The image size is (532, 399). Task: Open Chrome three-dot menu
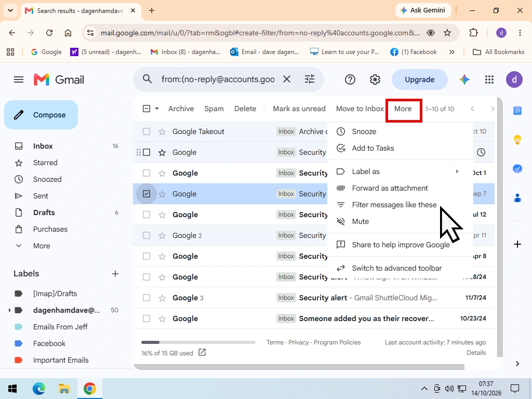click(520, 33)
